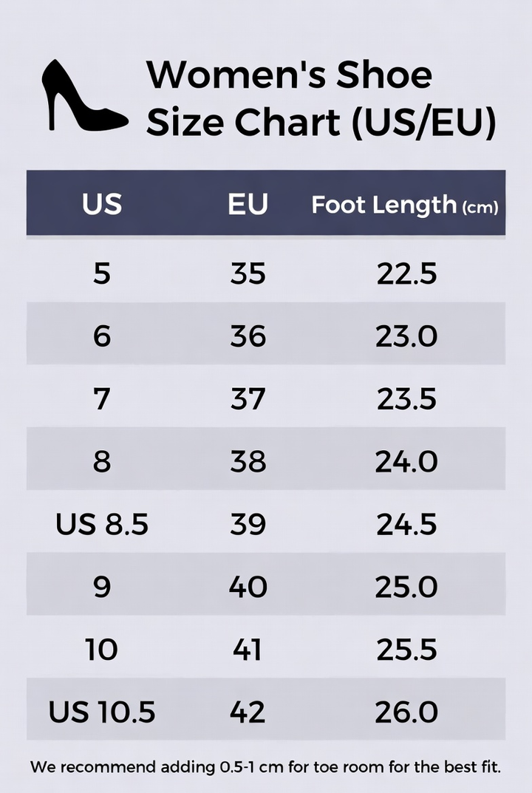Select the chart title text
Image resolution: width=532 pixels, height=793 pixels.
321,98
